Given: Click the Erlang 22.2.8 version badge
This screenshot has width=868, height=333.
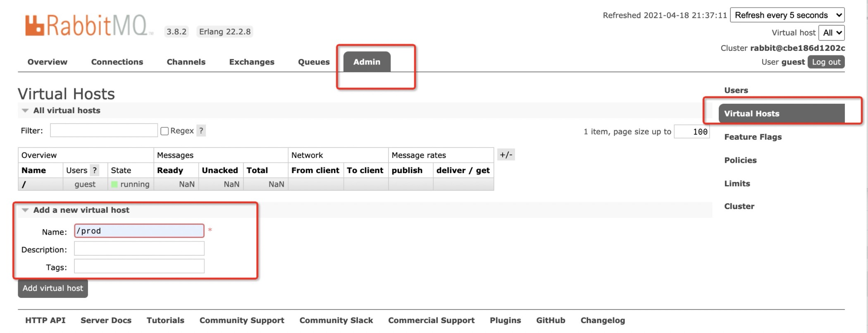Looking at the screenshot, I should (225, 32).
